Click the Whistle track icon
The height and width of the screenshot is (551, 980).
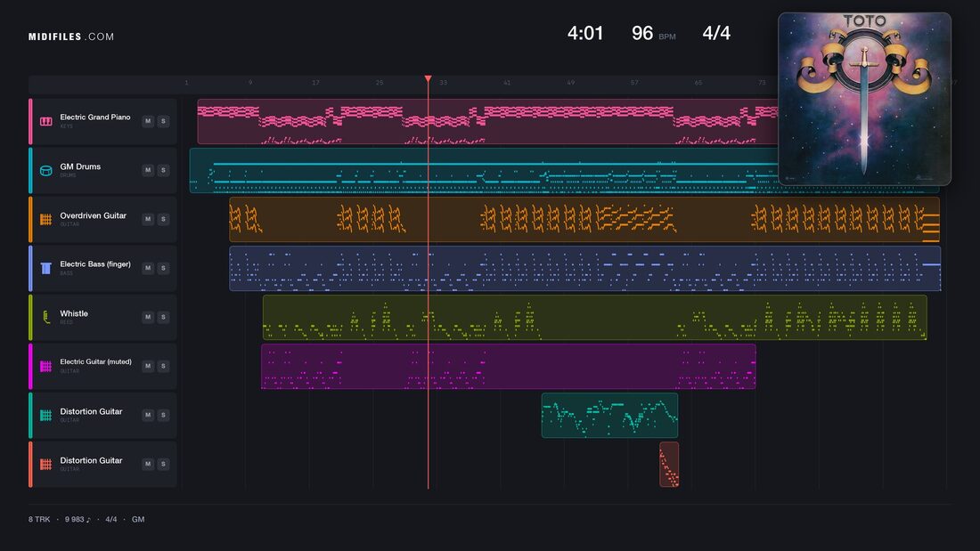point(46,318)
